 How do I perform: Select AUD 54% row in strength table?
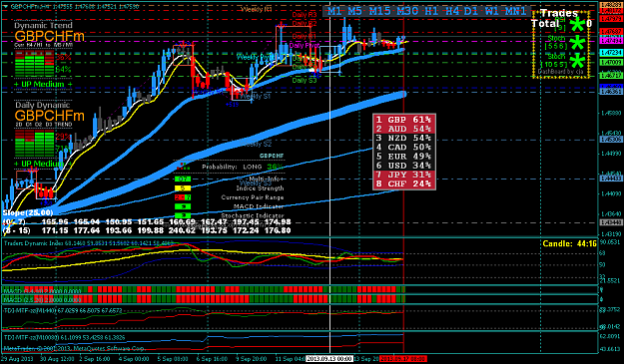404,129
